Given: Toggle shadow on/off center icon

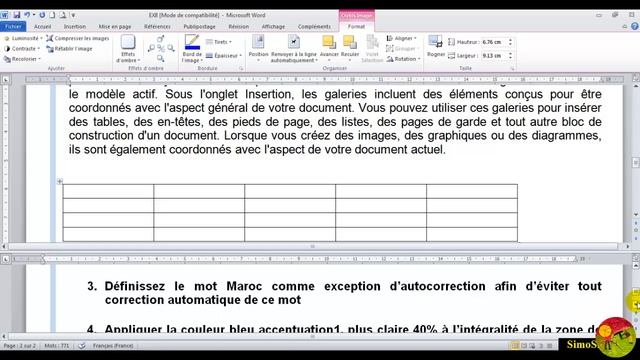Looking at the screenshot, I should [x=161, y=49].
